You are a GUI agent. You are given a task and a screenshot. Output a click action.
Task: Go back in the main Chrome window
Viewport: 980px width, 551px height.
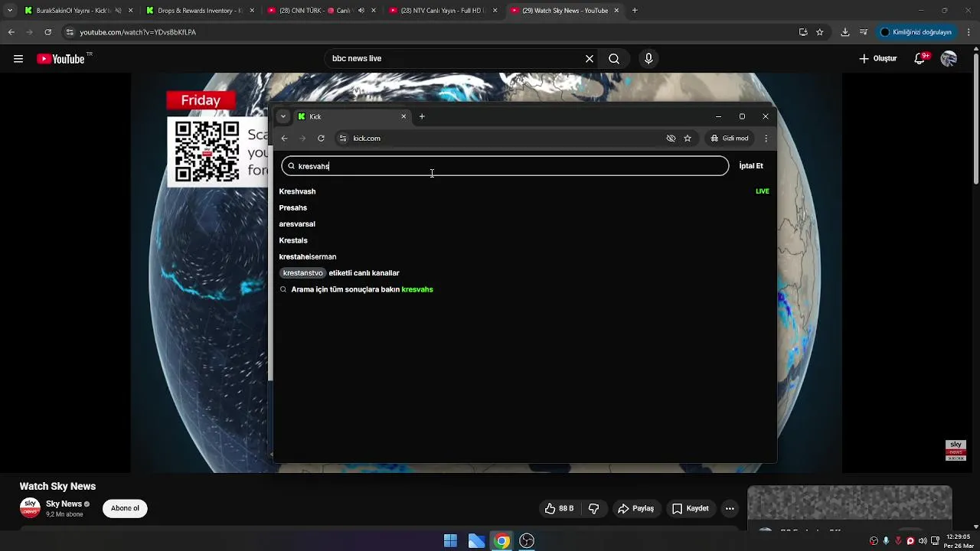(11, 32)
